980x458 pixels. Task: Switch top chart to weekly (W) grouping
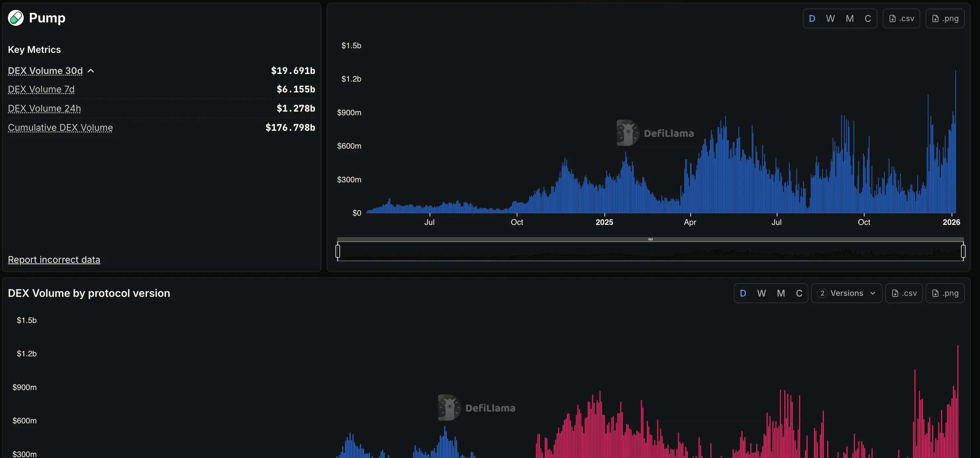click(x=830, y=18)
